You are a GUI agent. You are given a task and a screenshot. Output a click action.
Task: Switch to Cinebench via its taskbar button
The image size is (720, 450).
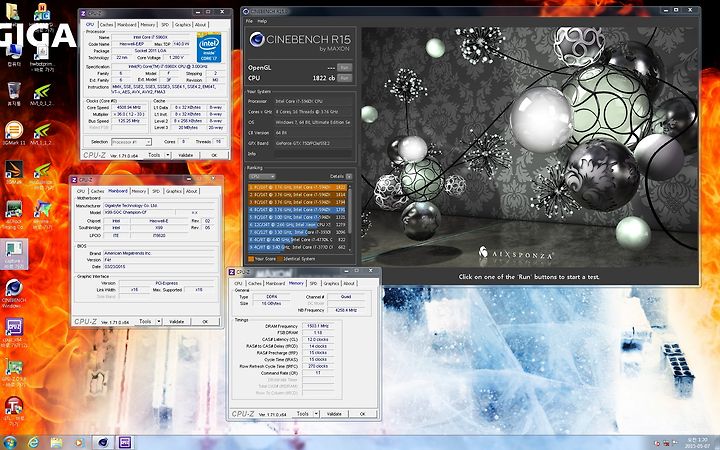(x=103, y=442)
